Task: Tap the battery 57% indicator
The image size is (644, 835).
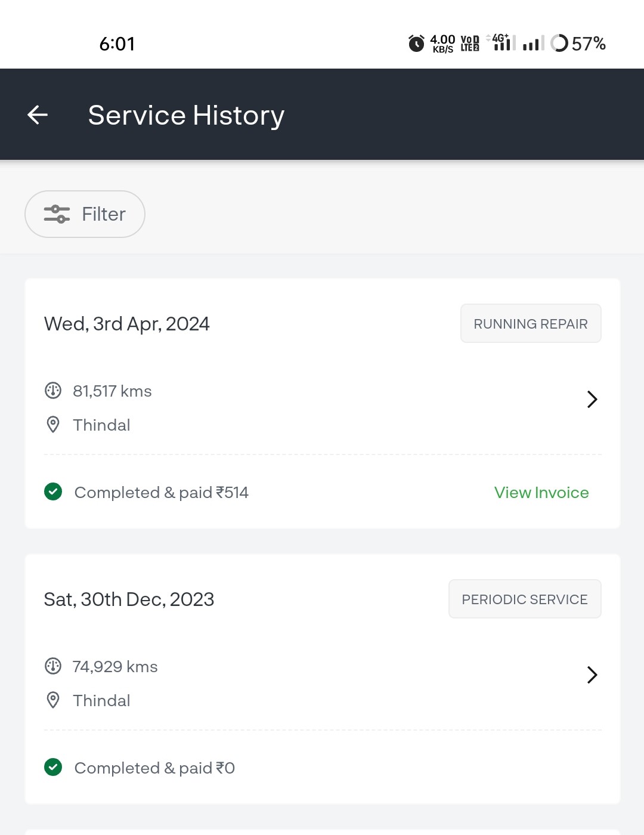Action: (x=578, y=44)
